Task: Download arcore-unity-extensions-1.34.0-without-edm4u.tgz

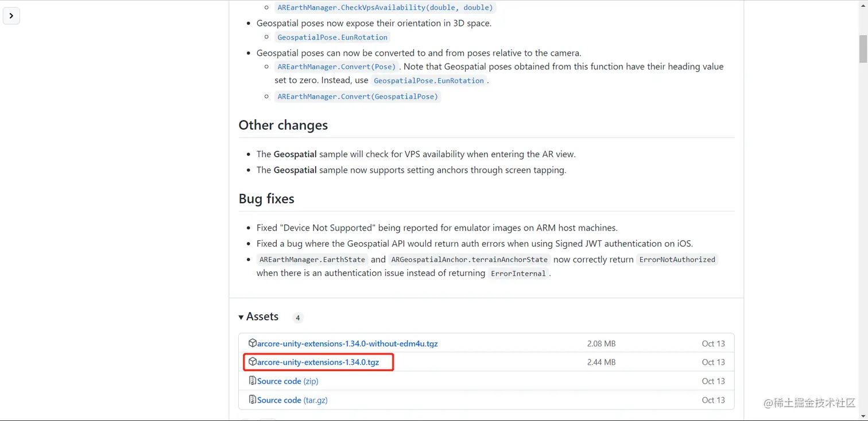Action: coord(347,344)
